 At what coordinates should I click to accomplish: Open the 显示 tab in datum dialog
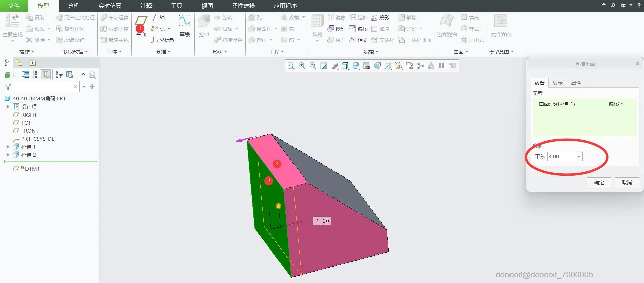[x=558, y=83]
